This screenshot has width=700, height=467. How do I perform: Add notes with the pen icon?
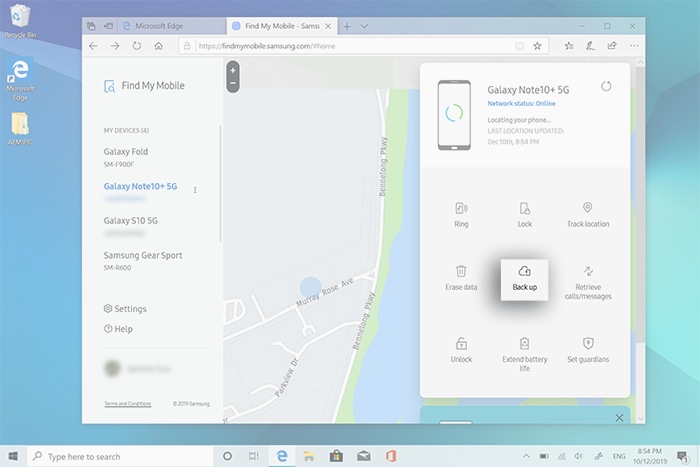(590, 46)
